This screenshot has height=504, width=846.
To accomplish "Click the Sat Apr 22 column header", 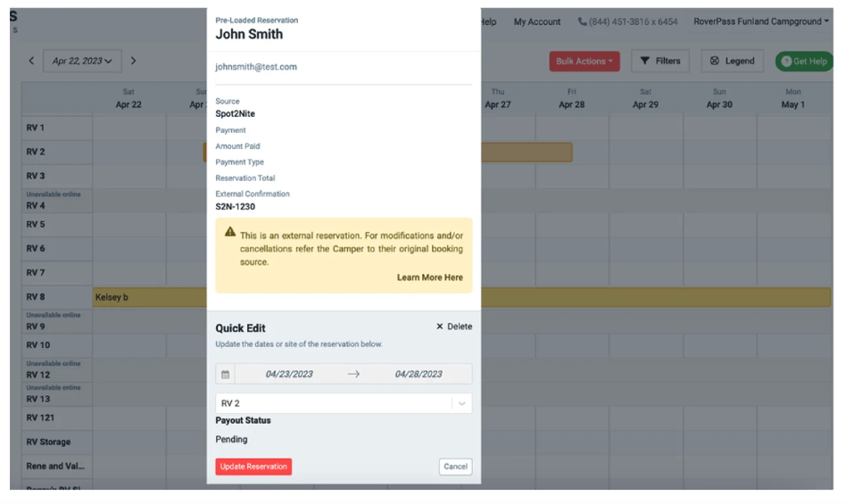I will click(x=129, y=99).
